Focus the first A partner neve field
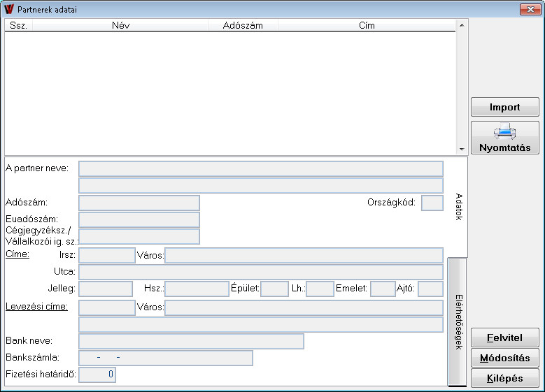The width and height of the screenshot is (545, 392). click(x=261, y=168)
